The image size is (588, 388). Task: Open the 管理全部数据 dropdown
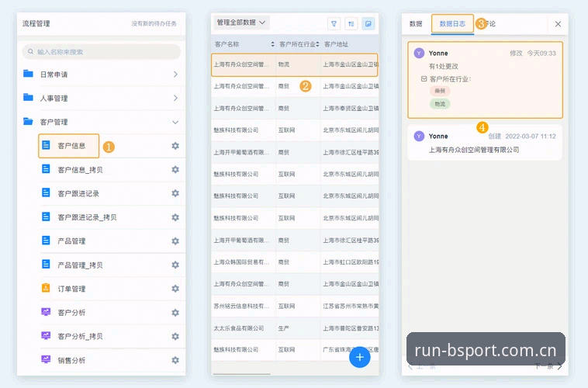coord(241,23)
